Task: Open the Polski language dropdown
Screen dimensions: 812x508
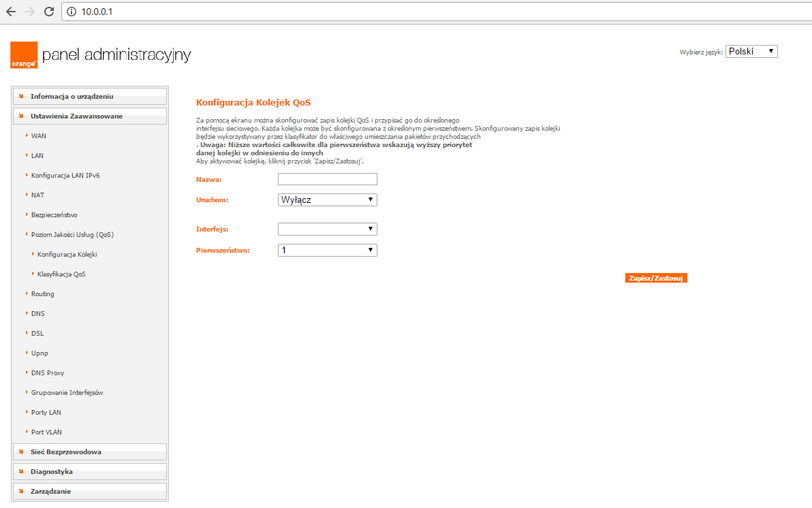Action: coord(751,51)
